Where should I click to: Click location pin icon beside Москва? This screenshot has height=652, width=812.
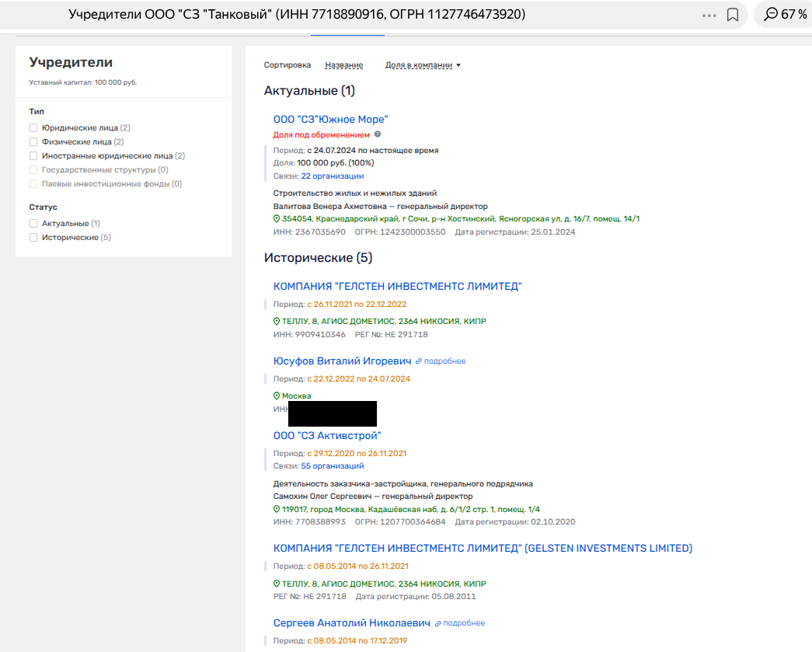tap(277, 396)
